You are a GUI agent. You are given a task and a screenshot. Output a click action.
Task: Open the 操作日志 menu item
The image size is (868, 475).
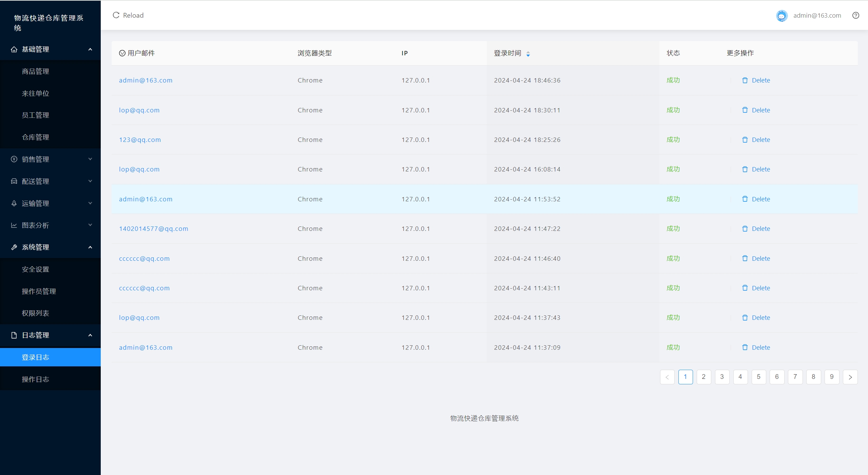pos(35,379)
